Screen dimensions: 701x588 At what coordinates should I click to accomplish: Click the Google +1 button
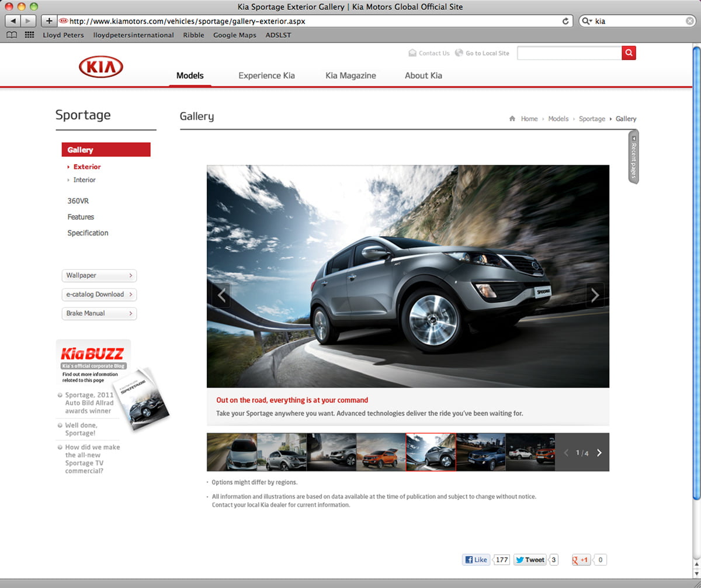pyautogui.click(x=581, y=559)
